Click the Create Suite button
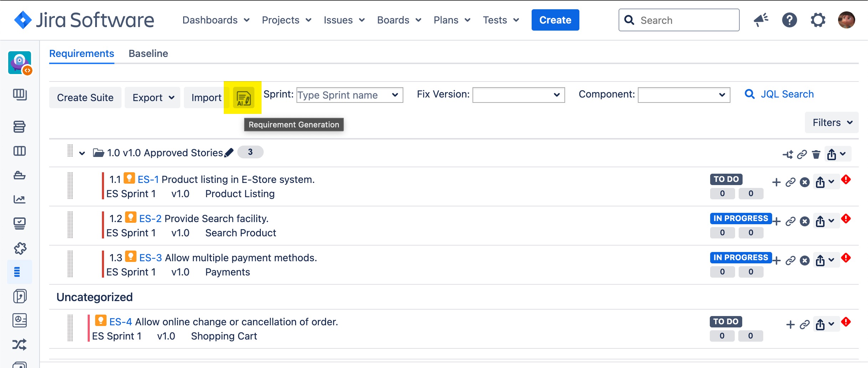The image size is (868, 368). (85, 98)
